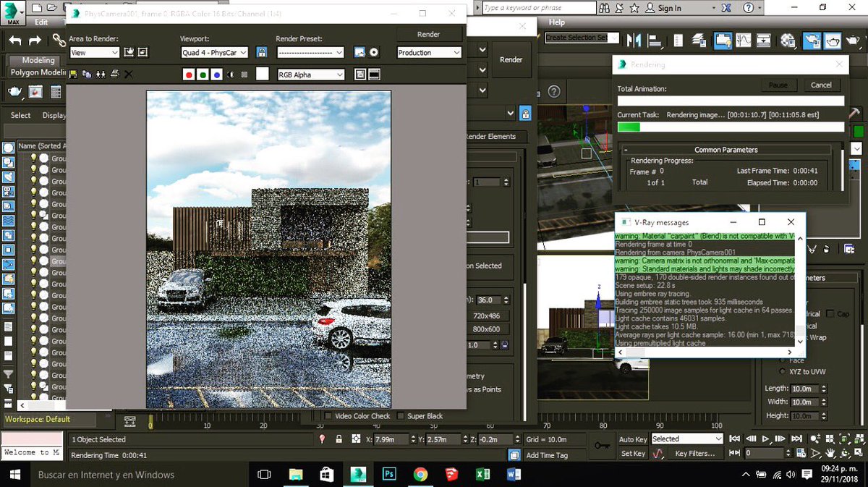Open the Edit menu

tap(41, 22)
